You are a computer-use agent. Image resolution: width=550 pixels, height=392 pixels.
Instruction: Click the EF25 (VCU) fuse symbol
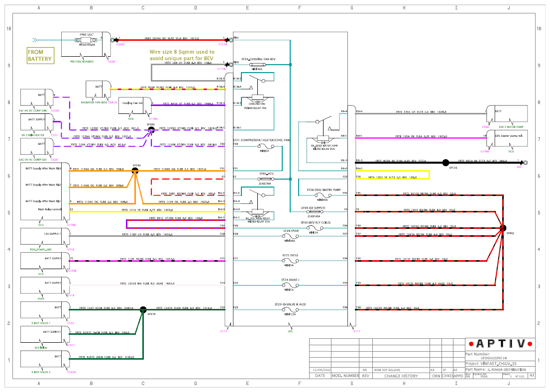290,261
